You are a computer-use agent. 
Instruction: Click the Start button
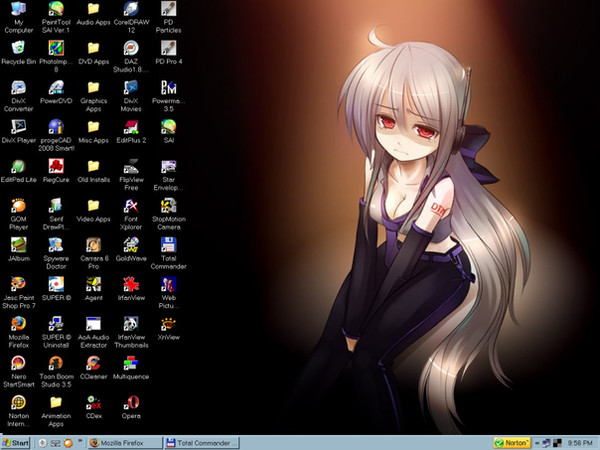tap(16, 442)
